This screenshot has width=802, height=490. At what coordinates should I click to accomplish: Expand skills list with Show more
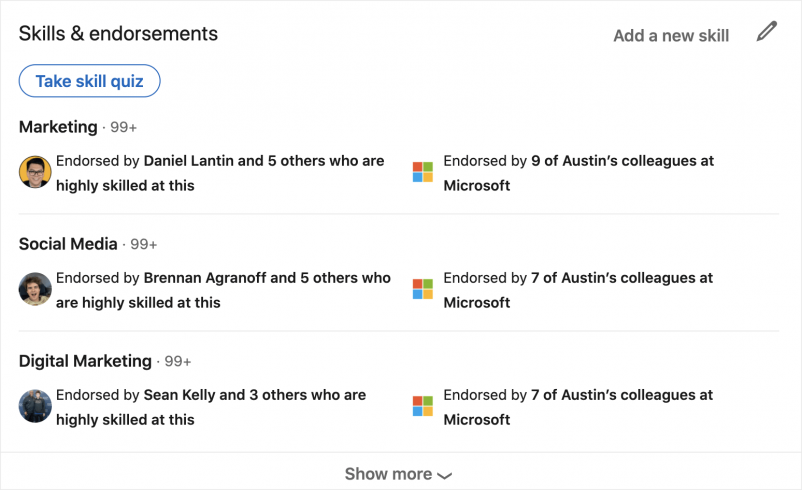point(388,474)
